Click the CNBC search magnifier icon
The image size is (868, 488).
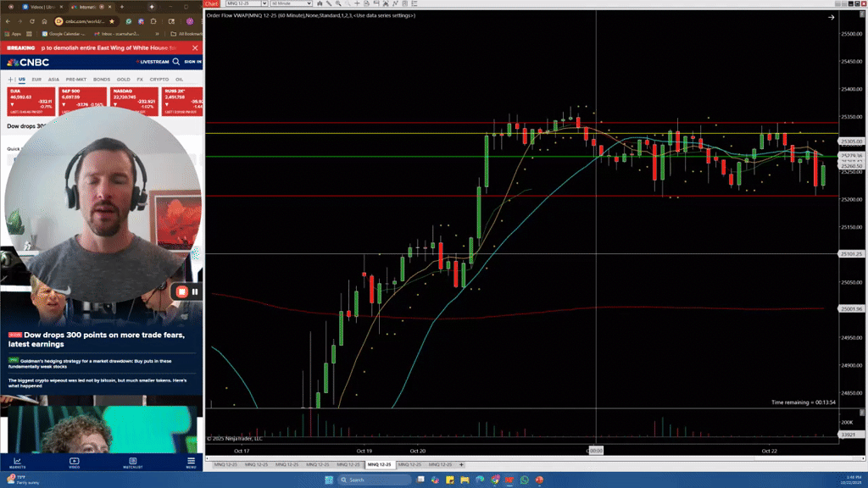(x=176, y=61)
